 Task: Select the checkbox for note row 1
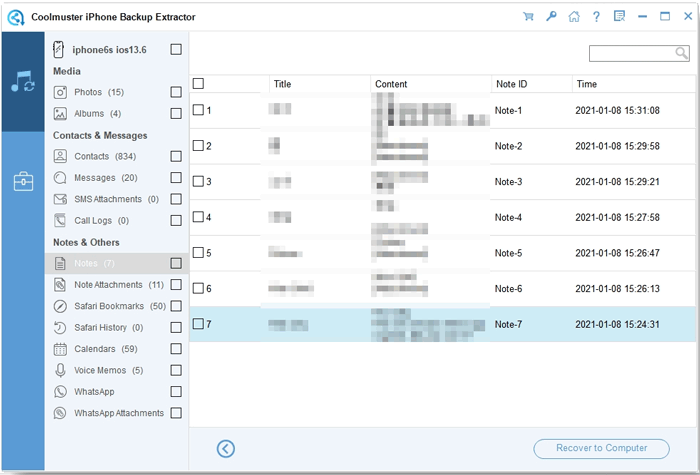point(198,110)
